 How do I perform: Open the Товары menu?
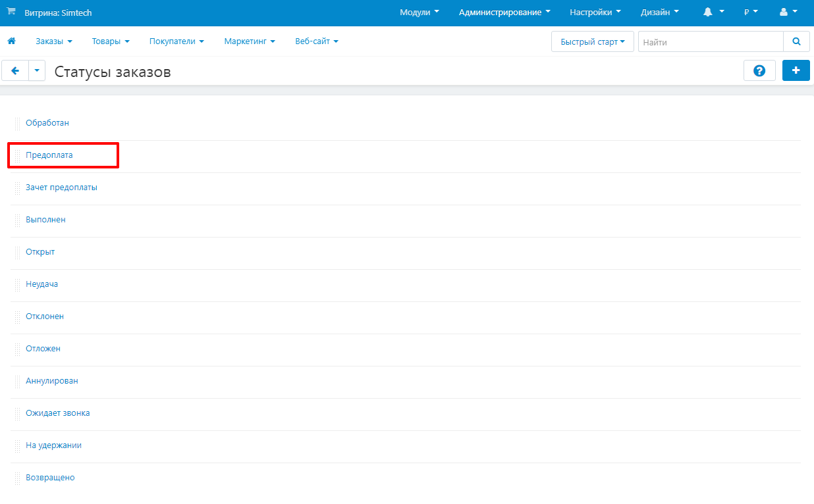point(111,41)
